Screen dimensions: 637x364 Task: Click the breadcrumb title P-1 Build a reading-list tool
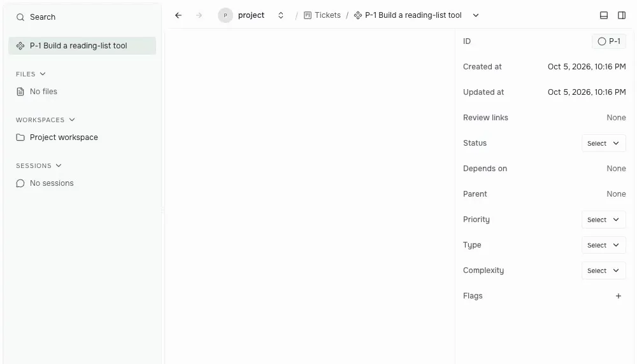pyautogui.click(x=413, y=15)
